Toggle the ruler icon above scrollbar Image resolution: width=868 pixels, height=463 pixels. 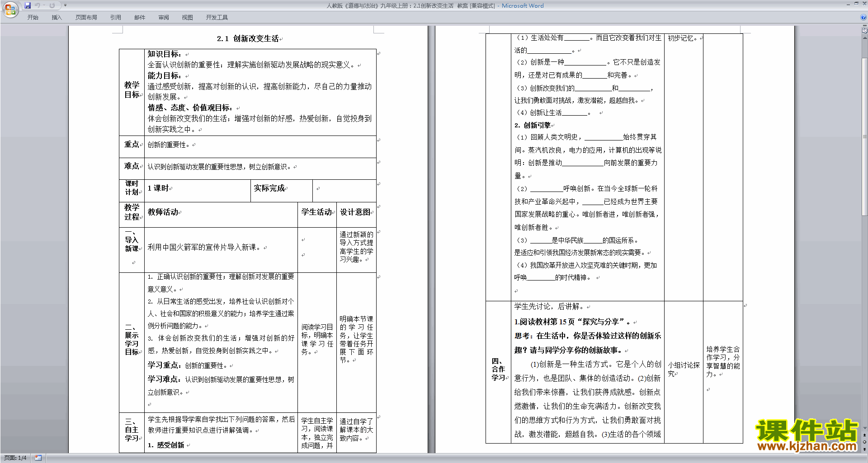click(865, 30)
